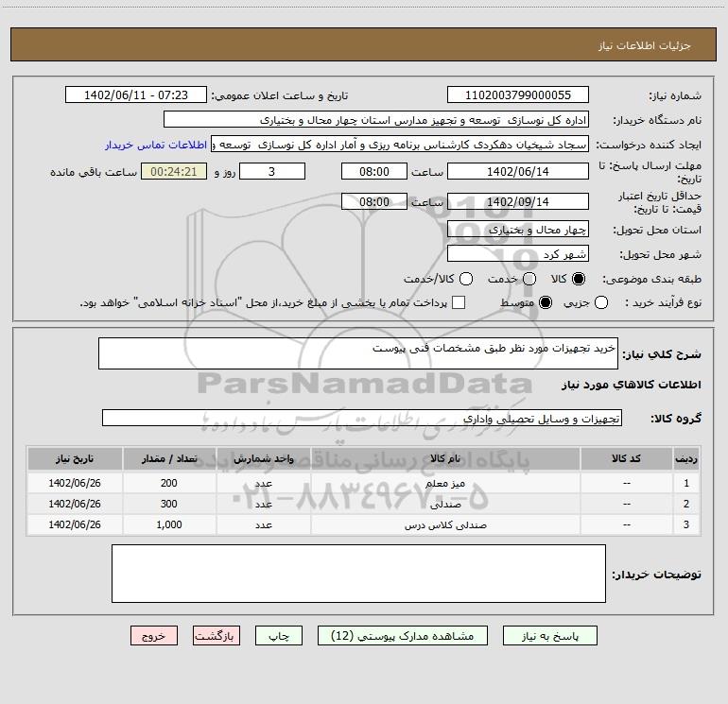The image size is (728, 704).
Task: Click the شماره نیاز field 1102003799000055
Action: pyautogui.click(x=518, y=95)
